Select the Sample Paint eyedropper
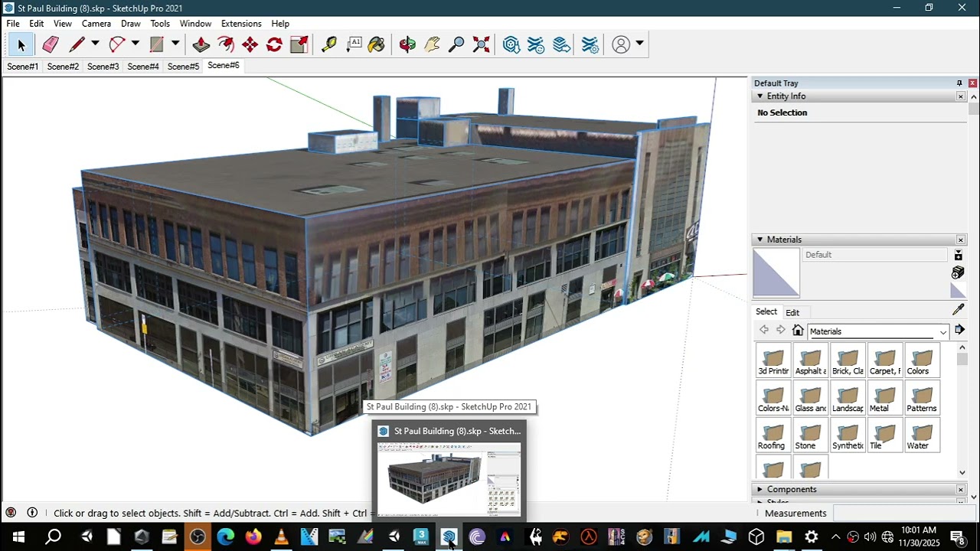The image size is (980, 551). [958, 310]
